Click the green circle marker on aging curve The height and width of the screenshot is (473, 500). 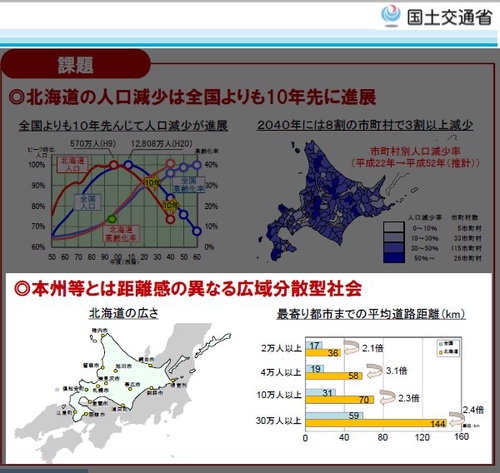pos(112,219)
